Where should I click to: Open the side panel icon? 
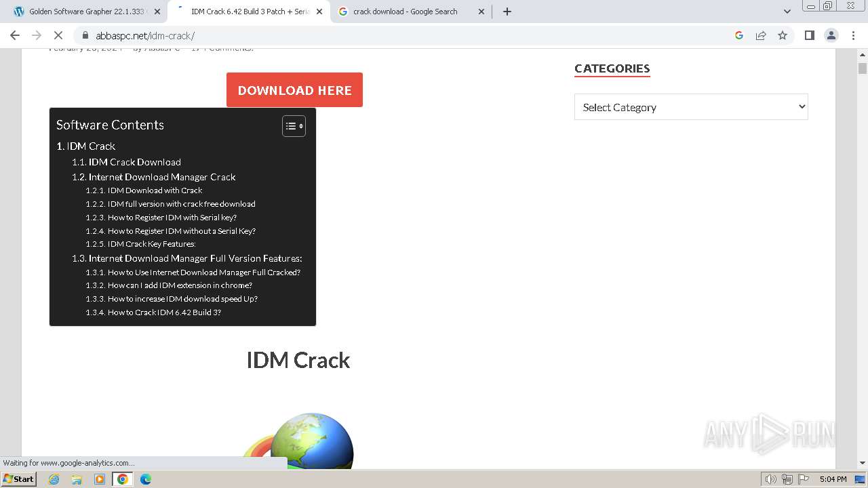[809, 35]
